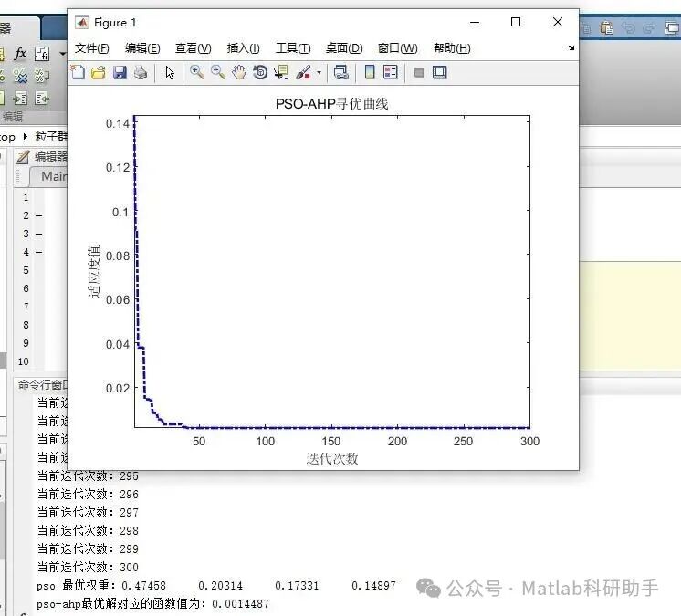Open the 工具(T) menu
Image resolution: width=681 pixels, height=616 pixels.
(x=293, y=48)
